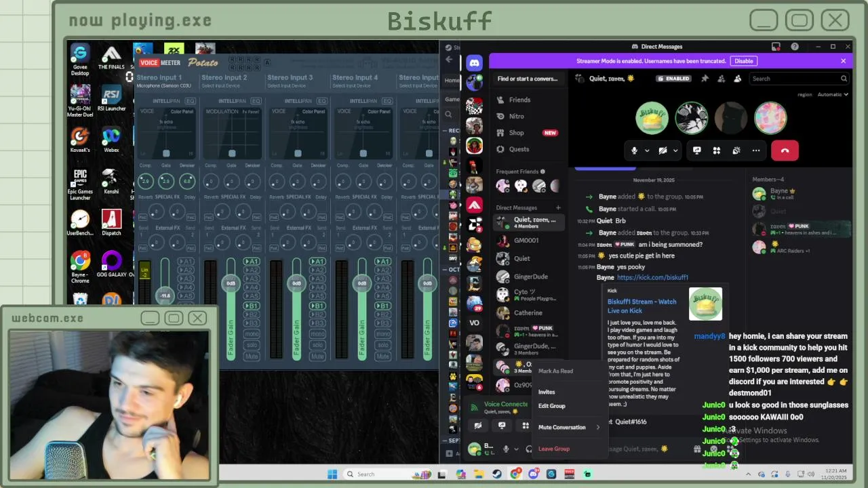Click Windows Start button on taskbar
The width and height of the screenshot is (868, 488).
click(332, 474)
